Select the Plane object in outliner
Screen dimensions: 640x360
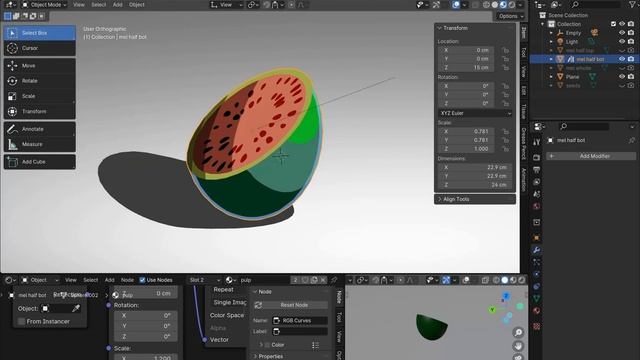tap(572, 77)
